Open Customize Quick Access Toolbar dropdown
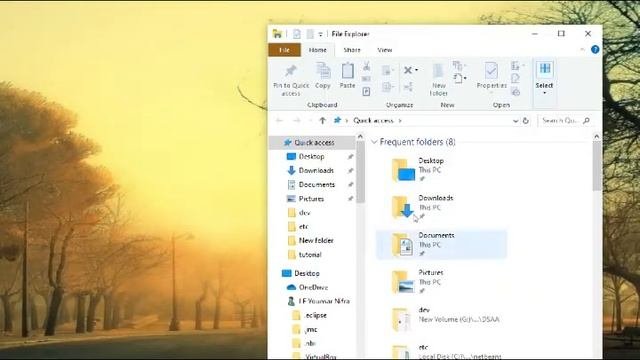Viewport: 640px width, 360px height. (x=321, y=34)
